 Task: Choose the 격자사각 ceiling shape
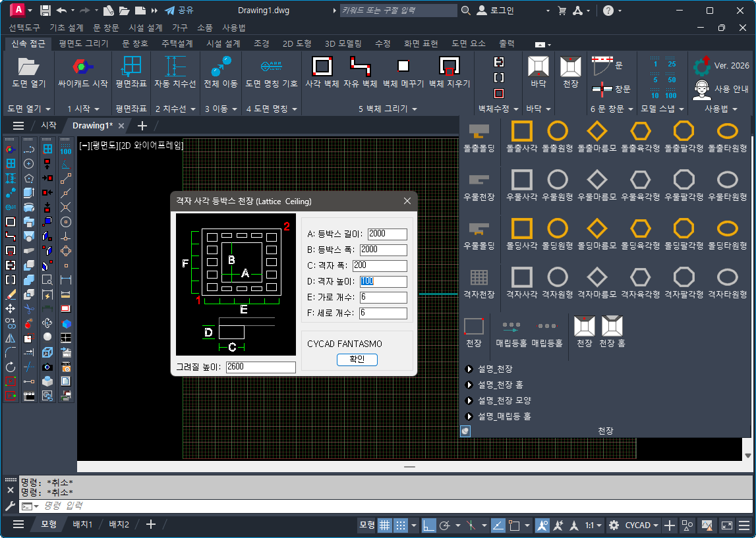pos(522,277)
